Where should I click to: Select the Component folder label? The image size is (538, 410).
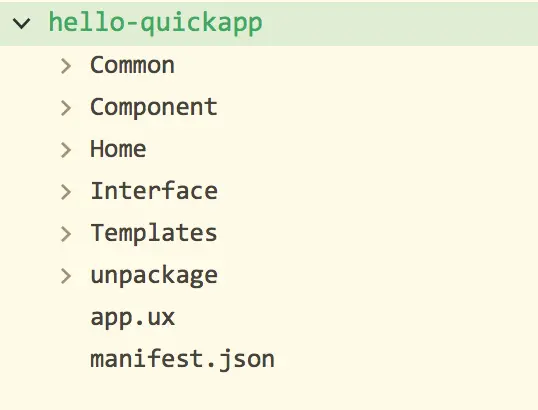click(x=154, y=108)
